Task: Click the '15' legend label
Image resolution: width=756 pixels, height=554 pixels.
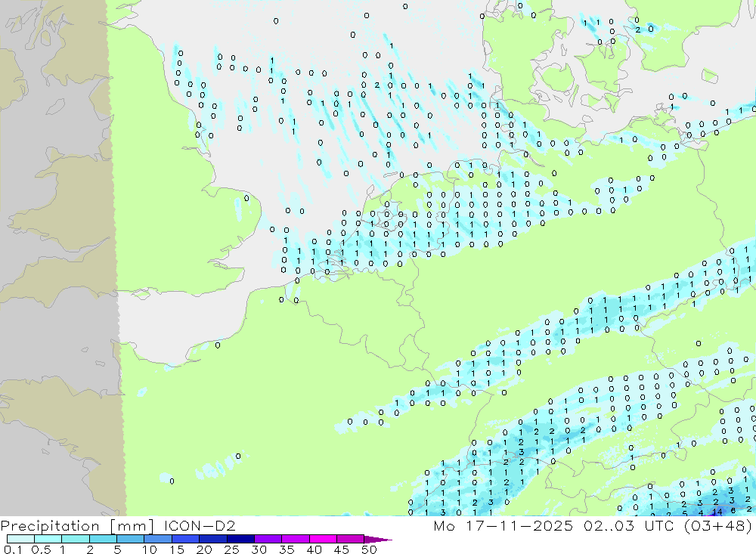Action: (x=177, y=549)
